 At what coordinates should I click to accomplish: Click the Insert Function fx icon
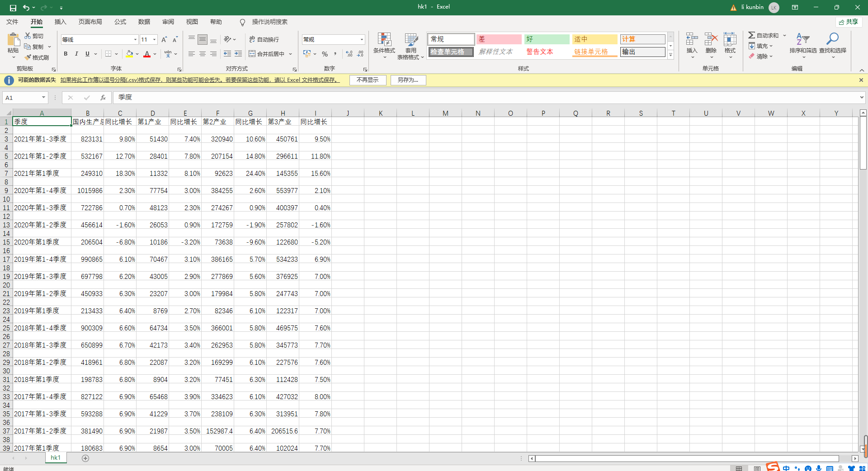click(x=103, y=98)
